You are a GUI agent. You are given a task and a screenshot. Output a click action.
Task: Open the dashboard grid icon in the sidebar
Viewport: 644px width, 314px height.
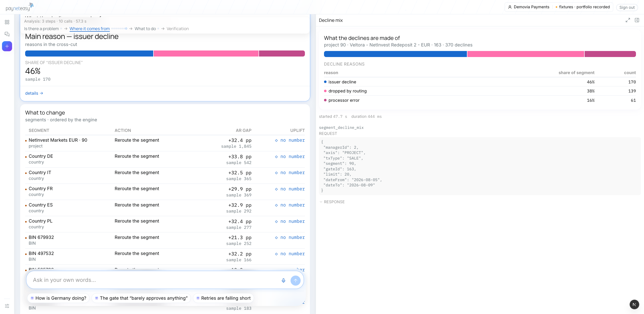coord(7,22)
